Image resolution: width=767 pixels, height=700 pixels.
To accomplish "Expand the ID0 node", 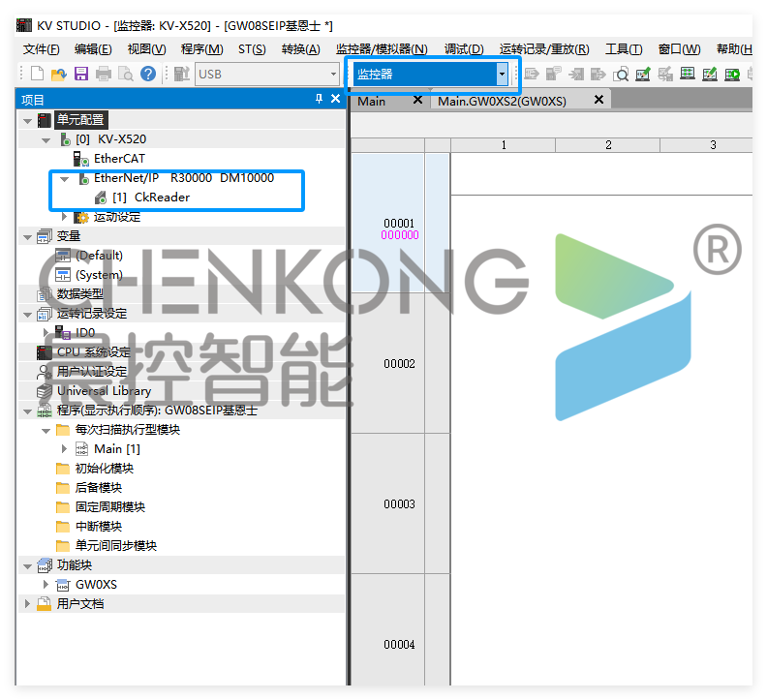I will tap(46, 333).
